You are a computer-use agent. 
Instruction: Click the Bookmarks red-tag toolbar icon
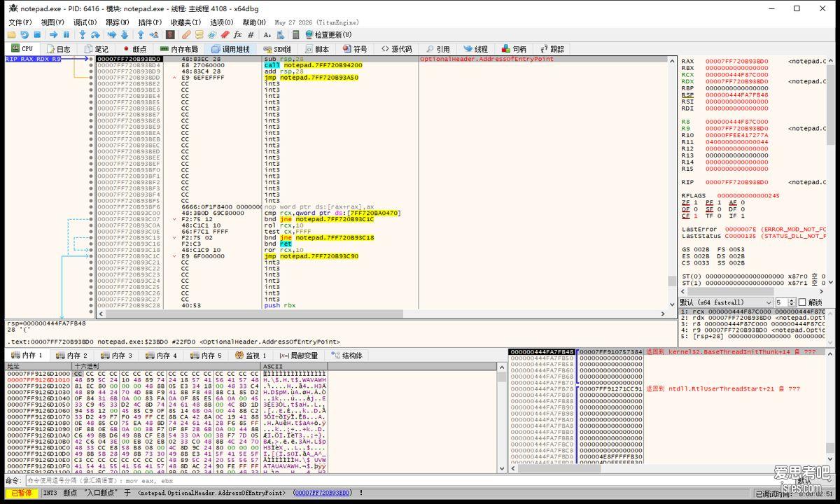click(225, 34)
